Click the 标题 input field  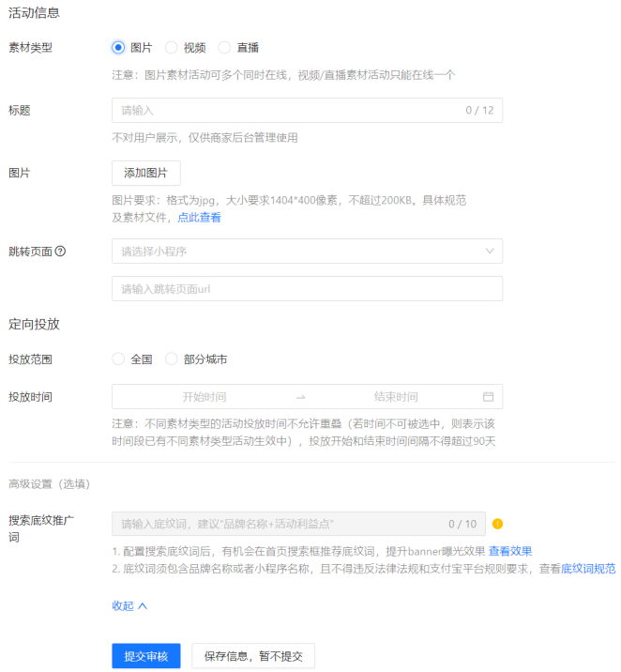point(307,110)
